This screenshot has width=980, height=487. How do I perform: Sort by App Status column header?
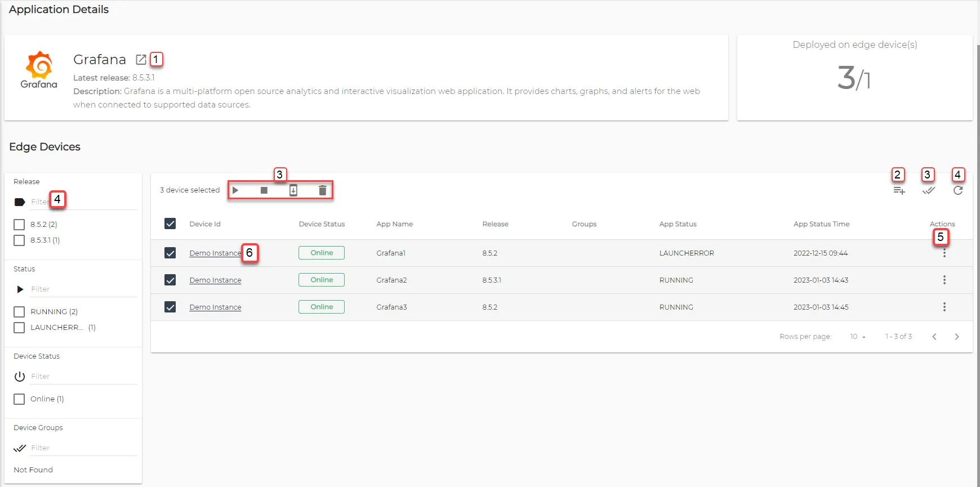point(678,224)
